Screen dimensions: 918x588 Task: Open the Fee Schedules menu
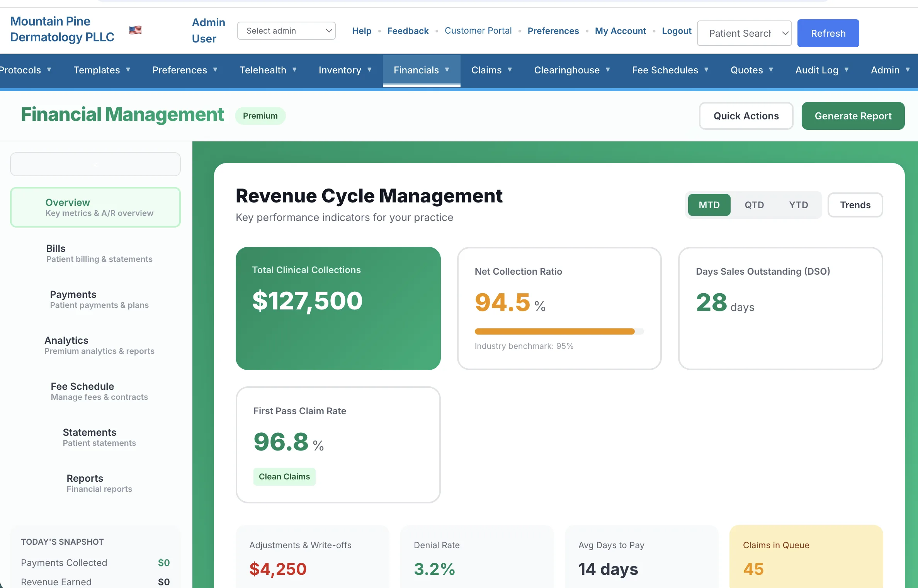click(x=670, y=70)
